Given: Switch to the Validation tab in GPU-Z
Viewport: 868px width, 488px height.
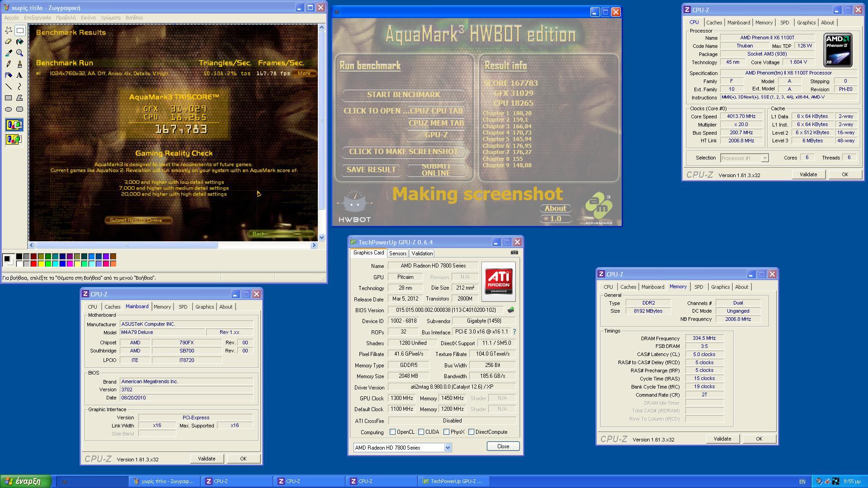Looking at the screenshot, I should [x=422, y=253].
